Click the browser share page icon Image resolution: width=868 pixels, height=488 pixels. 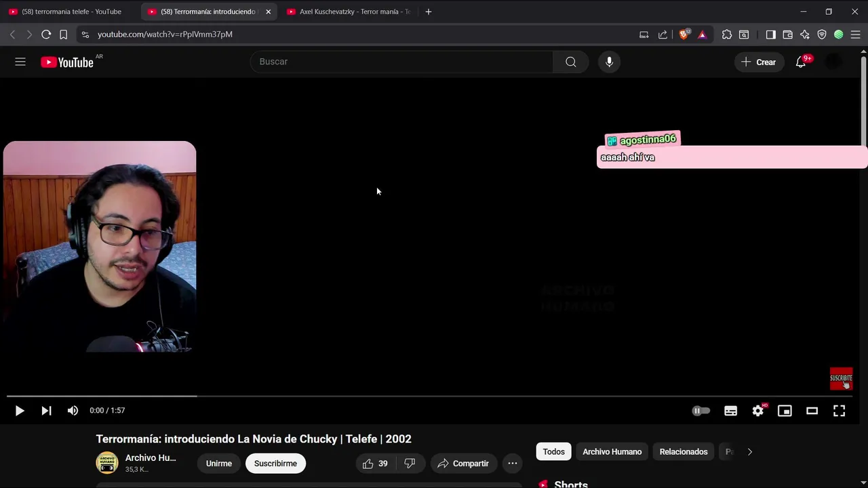pos(663,35)
